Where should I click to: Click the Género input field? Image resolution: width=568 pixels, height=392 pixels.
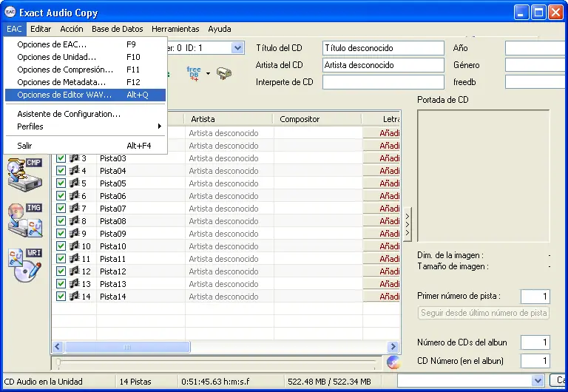pos(536,65)
